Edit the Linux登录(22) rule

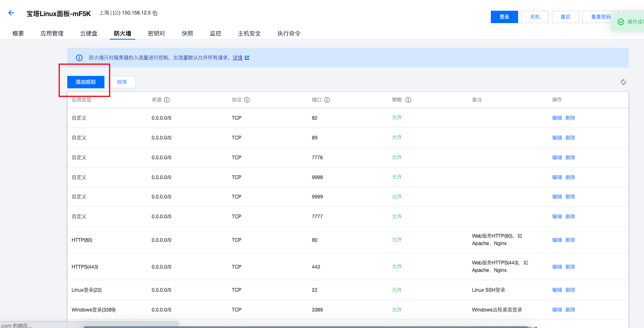pos(557,290)
